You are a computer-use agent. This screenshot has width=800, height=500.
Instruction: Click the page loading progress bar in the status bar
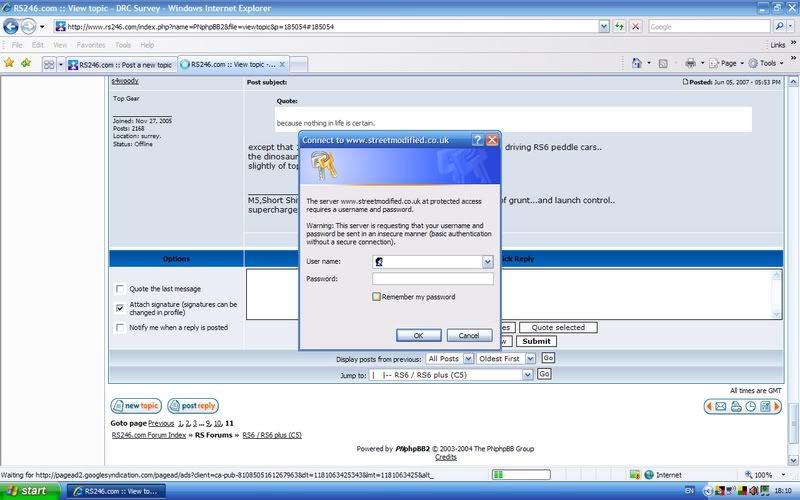(x=521, y=474)
